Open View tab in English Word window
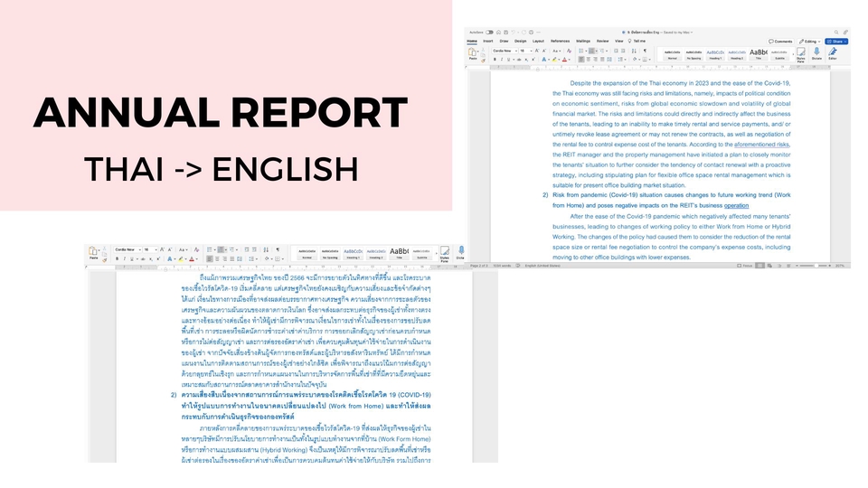Viewport: 868px width, 488px height. (x=618, y=41)
